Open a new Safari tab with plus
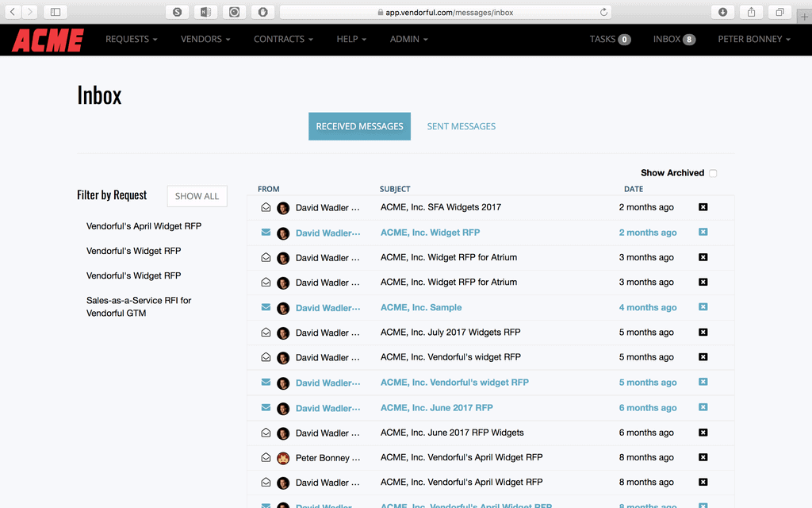This screenshot has width=812, height=508. tap(804, 17)
